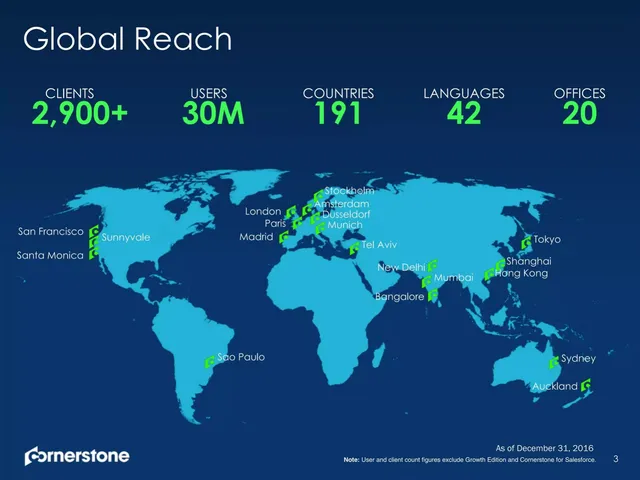
Task: Click the 'Bangalore' city label
Action: (x=400, y=297)
